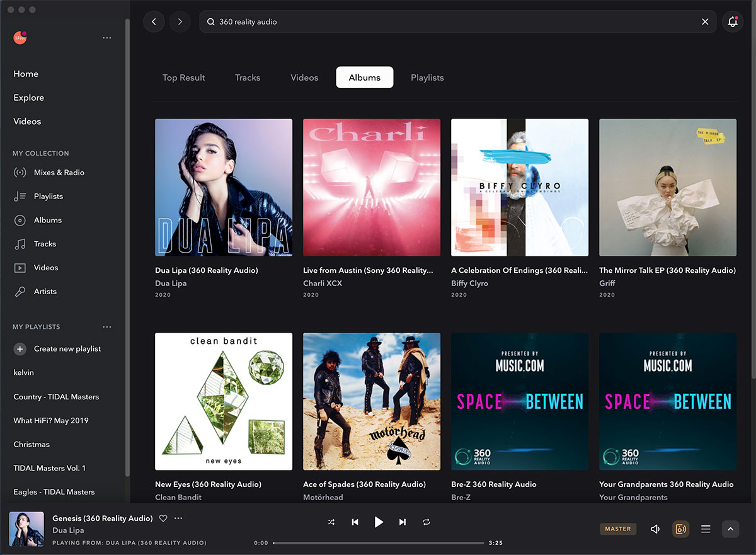The width and height of the screenshot is (756, 555).
Task: Switch to the Playlists tab
Action: click(x=427, y=77)
